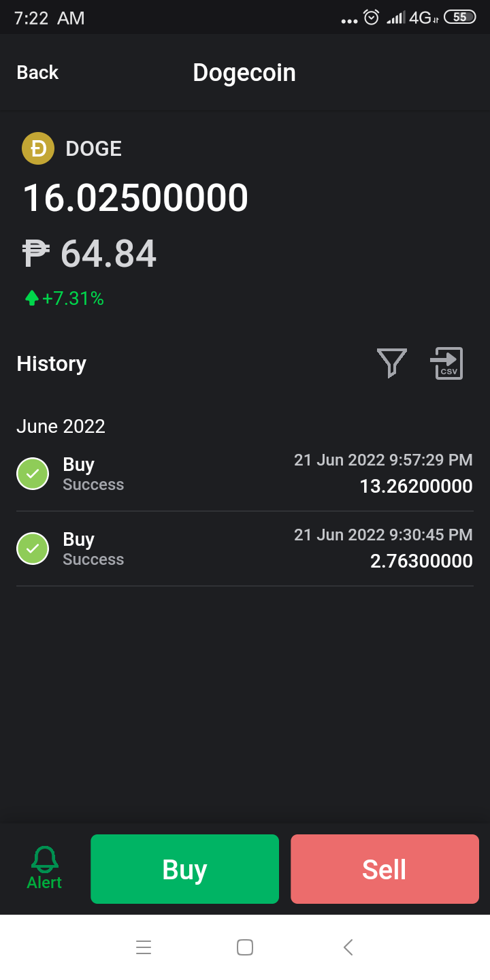This screenshot has width=490, height=980.
Task: Tap the gold Dogecoin logo icon
Action: (38, 148)
